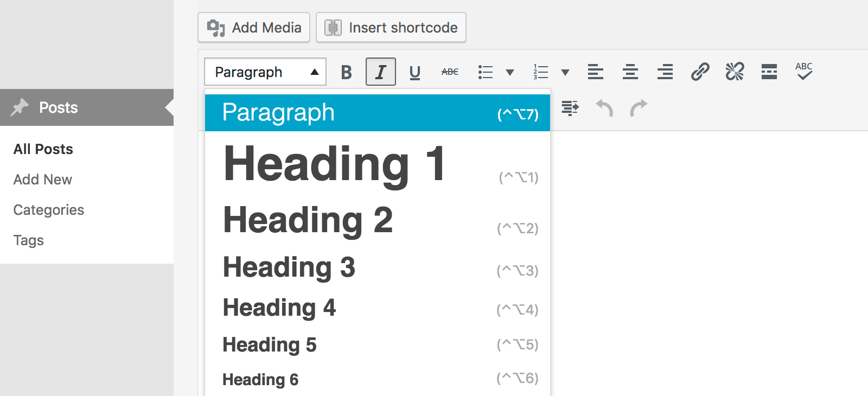Click the media icon on Add Media
This screenshot has height=396, width=868.
[216, 28]
